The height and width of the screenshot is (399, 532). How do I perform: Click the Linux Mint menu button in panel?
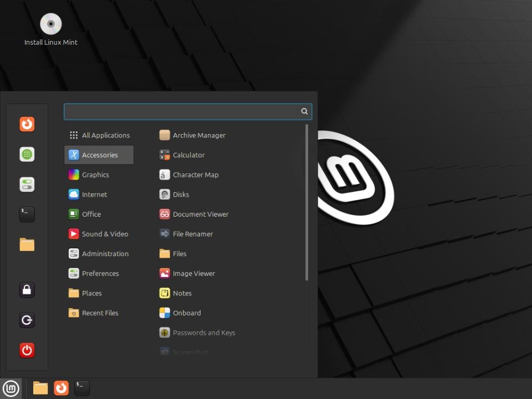(x=11, y=388)
